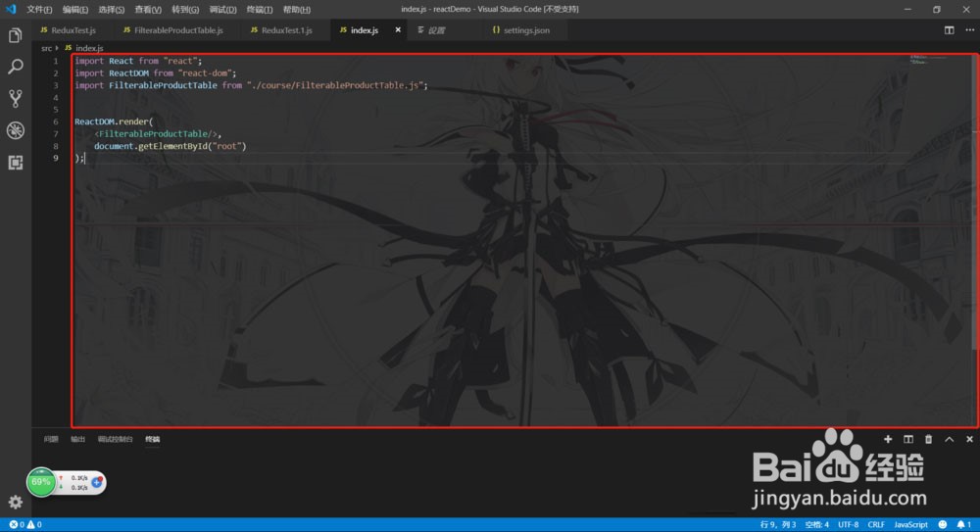Click the line and column indicator 行 9, 列 3
The height and width of the screenshot is (532, 980).
(x=778, y=524)
